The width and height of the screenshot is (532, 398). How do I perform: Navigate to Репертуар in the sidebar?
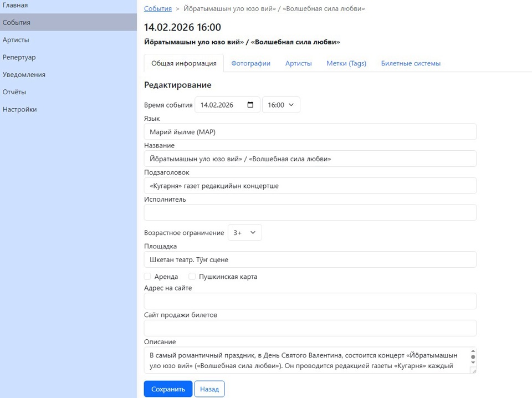click(x=19, y=57)
